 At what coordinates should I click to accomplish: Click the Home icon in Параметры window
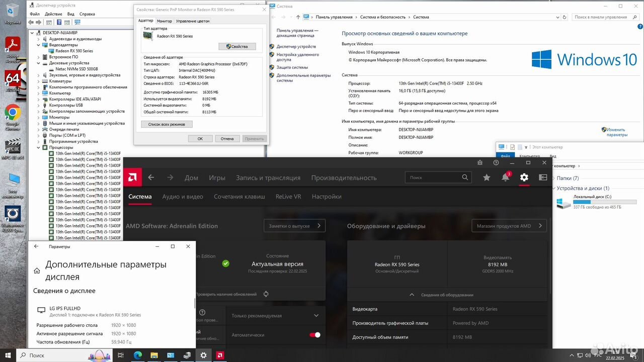[37, 270]
